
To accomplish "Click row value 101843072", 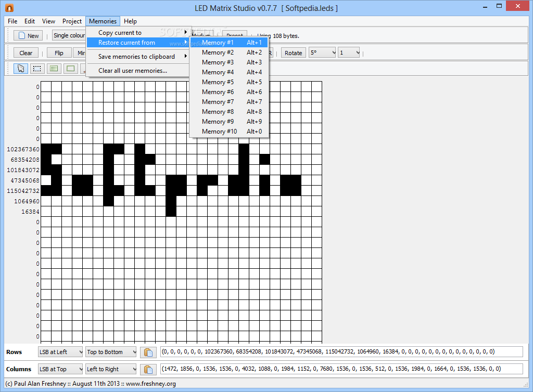I will pyautogui.click(x=23, y=170).
